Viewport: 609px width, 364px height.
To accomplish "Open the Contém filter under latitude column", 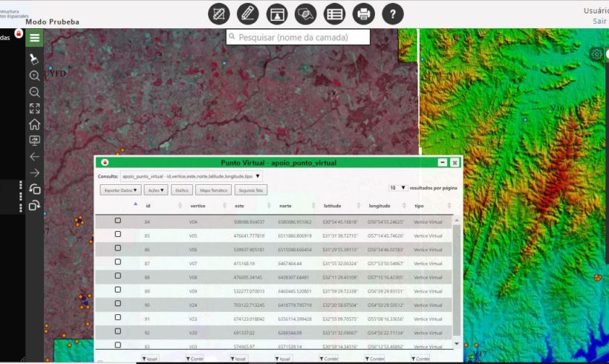I will point(328,359).
